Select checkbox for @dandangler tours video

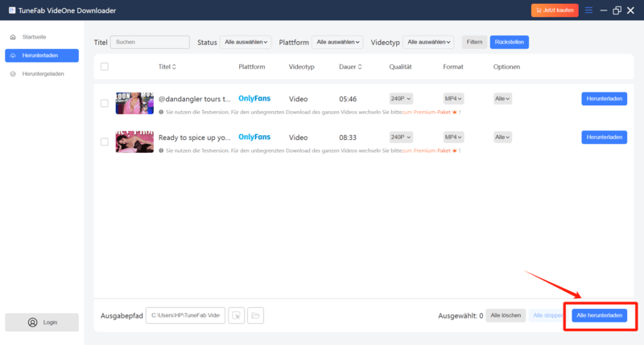105,103
